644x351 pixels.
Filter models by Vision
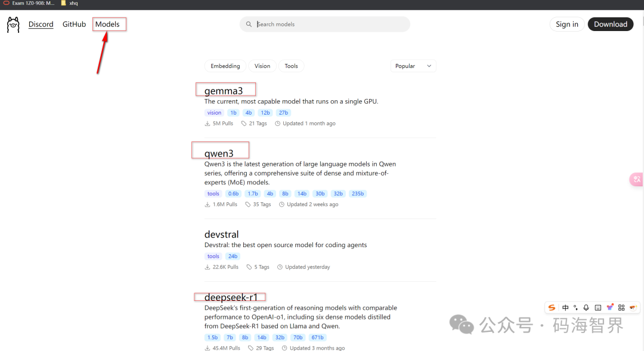pyautogui.click(x=262, y=66)
